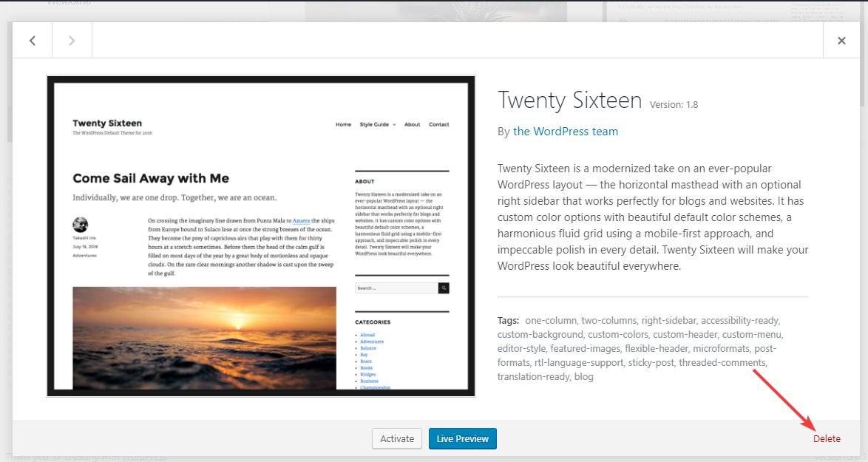Click the next theme arrow
This screenshot has height=462, width=868.
[x=72, y=41]
